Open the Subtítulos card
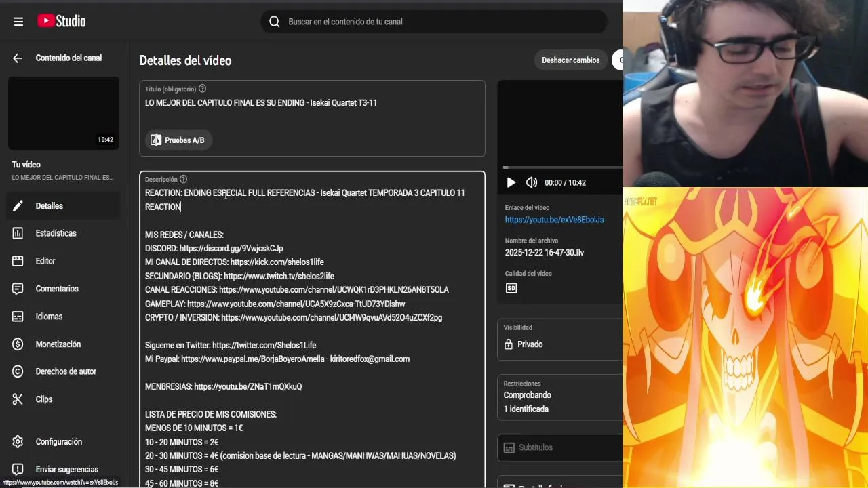868x488 pixels. [560, 447]
